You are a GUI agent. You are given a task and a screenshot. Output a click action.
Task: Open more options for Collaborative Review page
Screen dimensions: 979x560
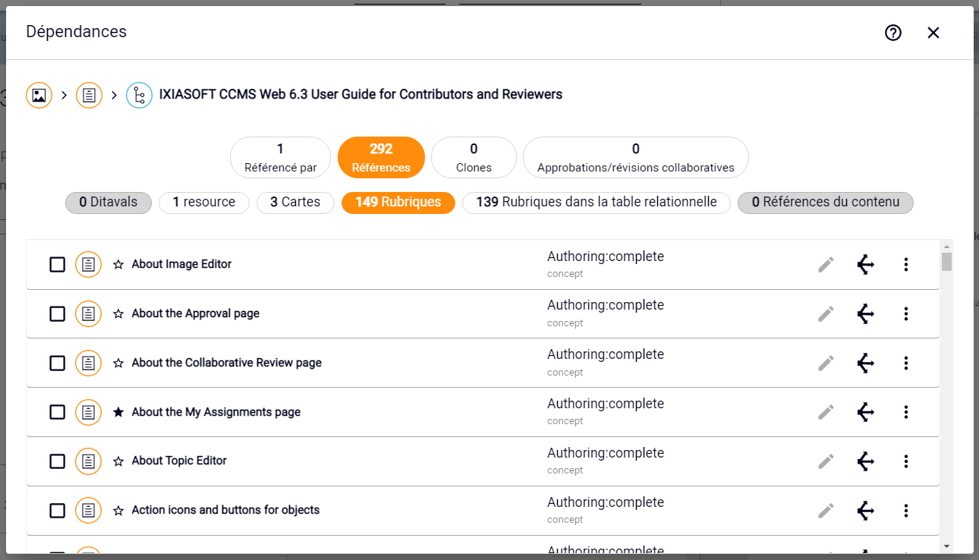coord(905,363)
